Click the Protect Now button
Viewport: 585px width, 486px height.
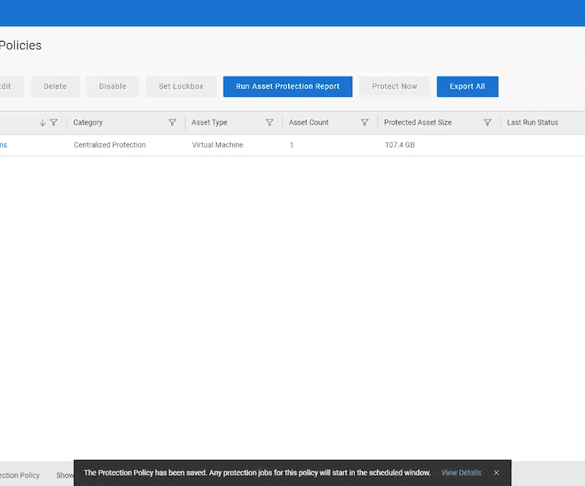pos(395,87)
